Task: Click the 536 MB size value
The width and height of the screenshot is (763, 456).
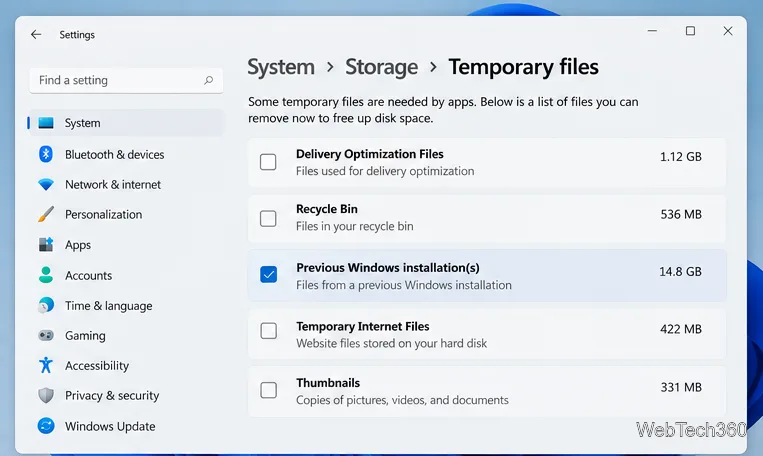Action: point(681,214)
